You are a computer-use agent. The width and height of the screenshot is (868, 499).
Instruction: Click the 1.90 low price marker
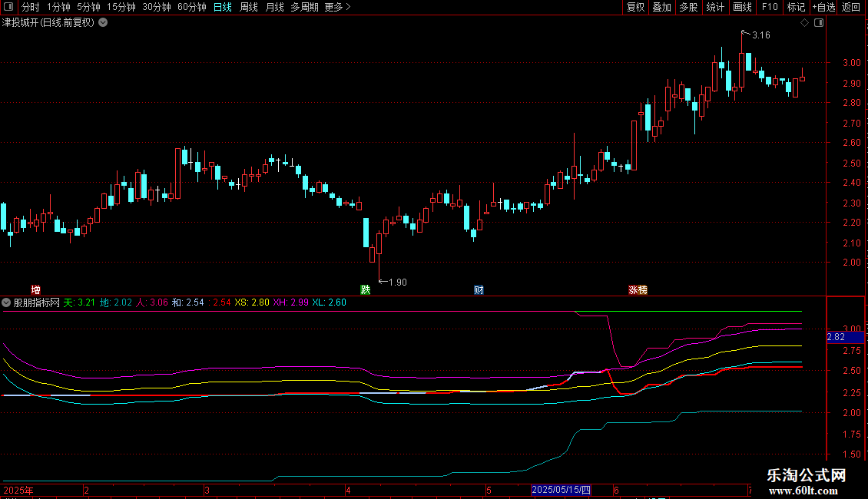tap(396, 282)
